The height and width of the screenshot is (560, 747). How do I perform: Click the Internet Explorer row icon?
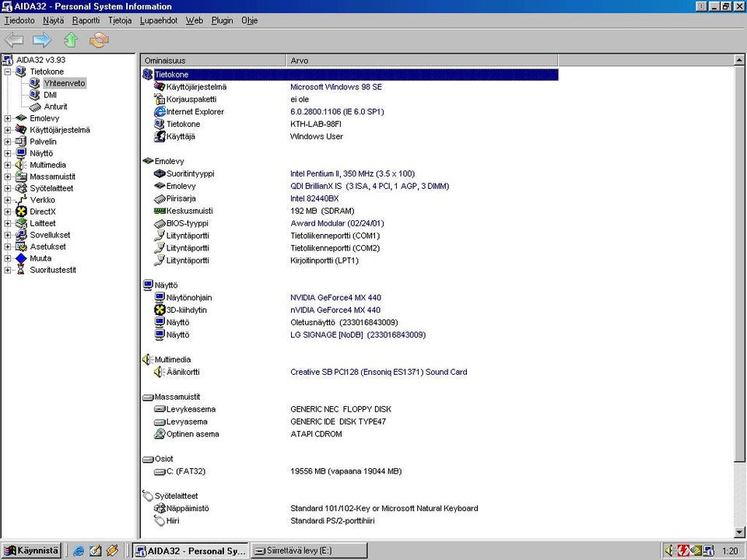pos(160,111)
